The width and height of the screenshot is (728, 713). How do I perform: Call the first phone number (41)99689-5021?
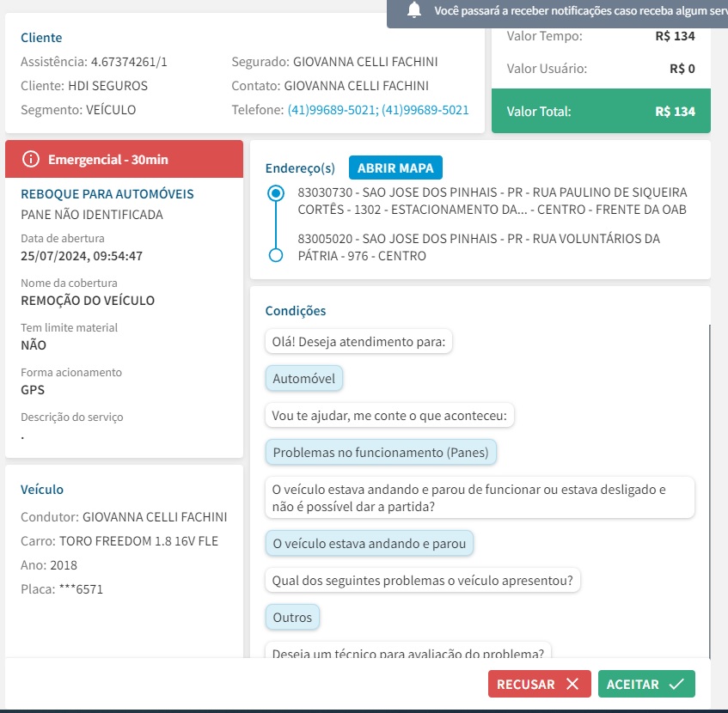pos(333,110)
